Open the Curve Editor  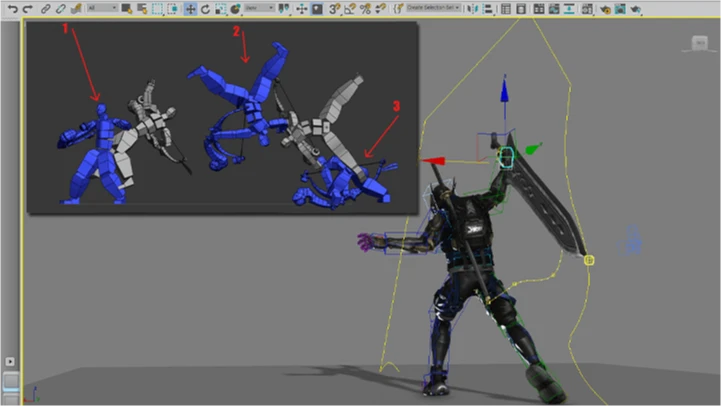pyautogui.click(x=554, y=9)
